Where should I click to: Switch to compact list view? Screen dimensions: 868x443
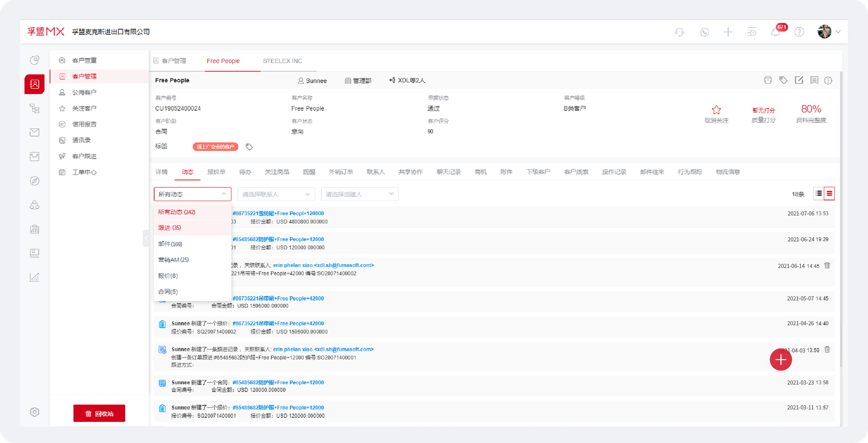(819, 194)
